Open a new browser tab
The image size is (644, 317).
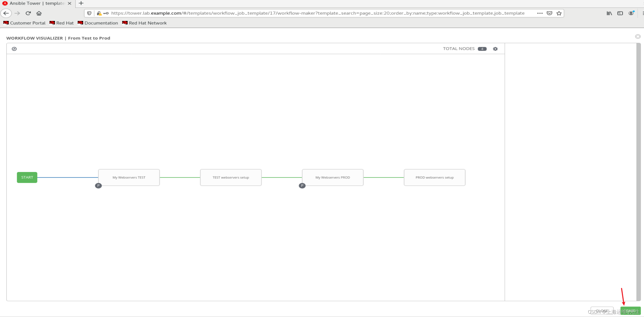tap(81, 3)
